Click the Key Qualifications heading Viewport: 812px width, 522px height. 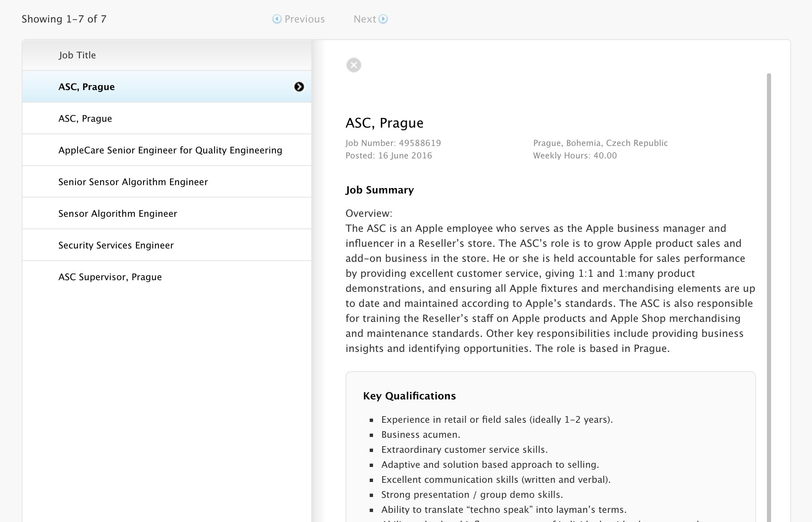[409, 396]
